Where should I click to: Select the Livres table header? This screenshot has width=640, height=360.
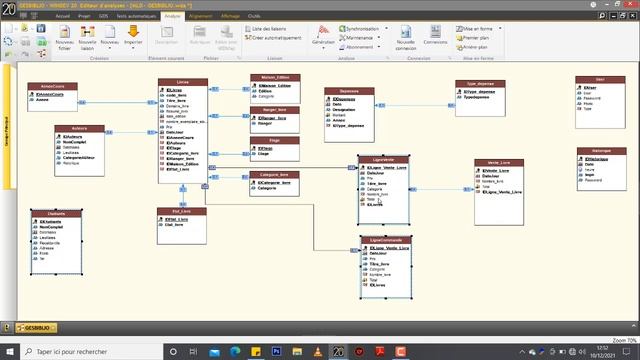(183, 82)
